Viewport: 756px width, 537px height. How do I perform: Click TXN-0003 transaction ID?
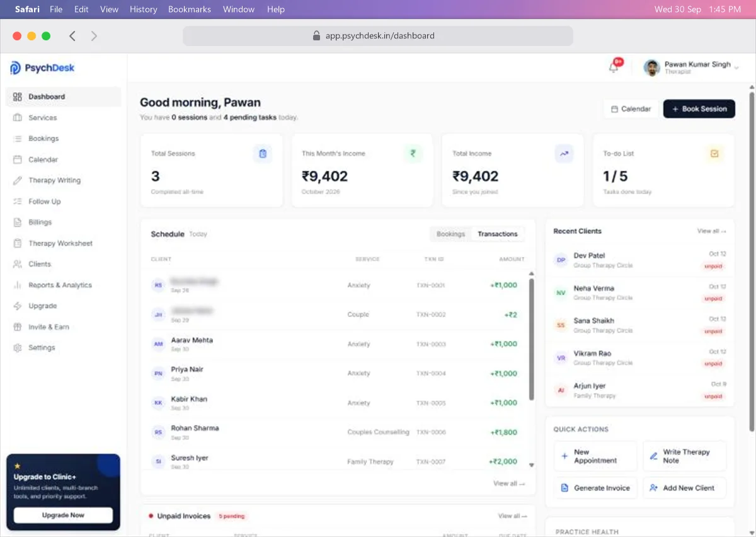(431, 344)
